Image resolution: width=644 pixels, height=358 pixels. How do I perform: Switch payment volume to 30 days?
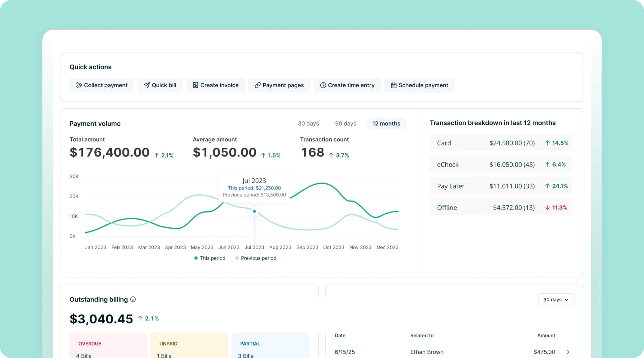tap(308, 123)
